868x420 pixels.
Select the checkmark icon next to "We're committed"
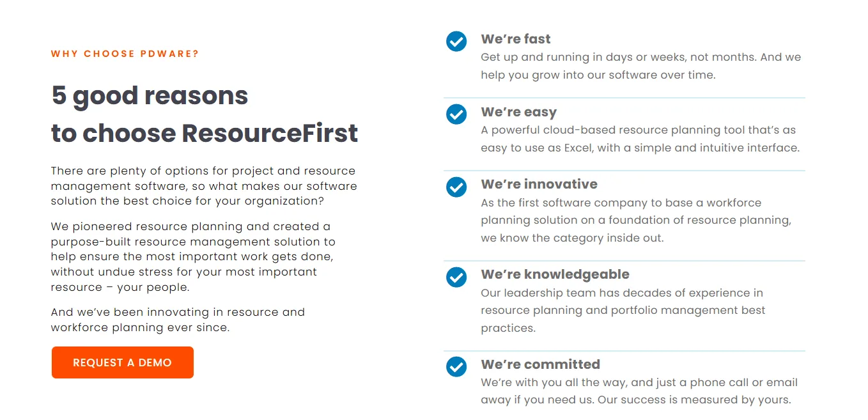click(456, 367)
